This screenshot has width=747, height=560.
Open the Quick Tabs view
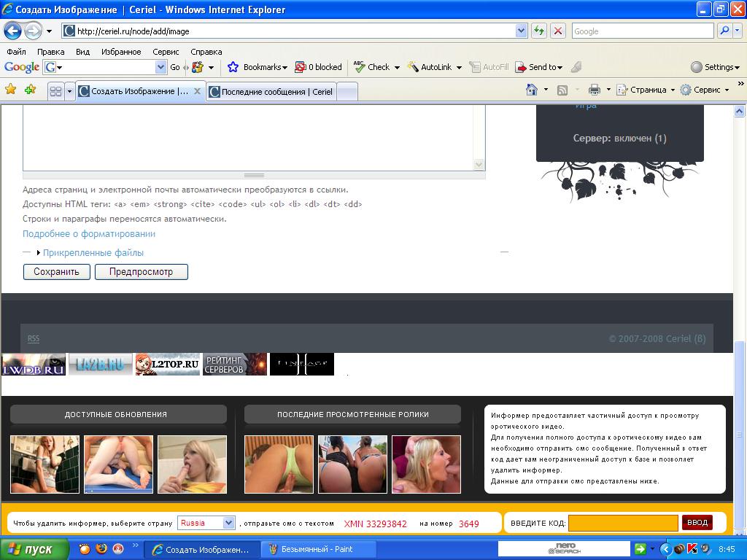pyautogui.click(x=55, y=91)
